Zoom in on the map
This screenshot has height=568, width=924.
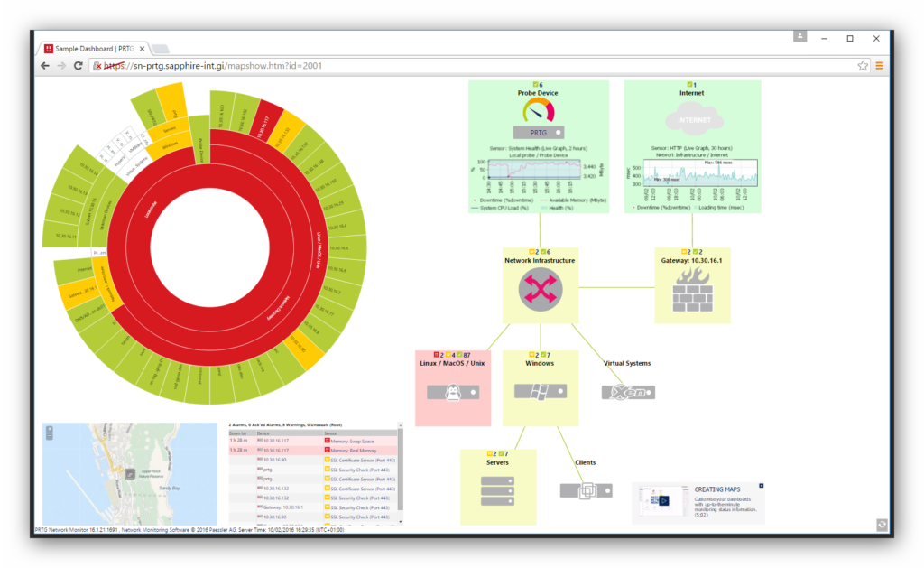click(x=49, y=429)
